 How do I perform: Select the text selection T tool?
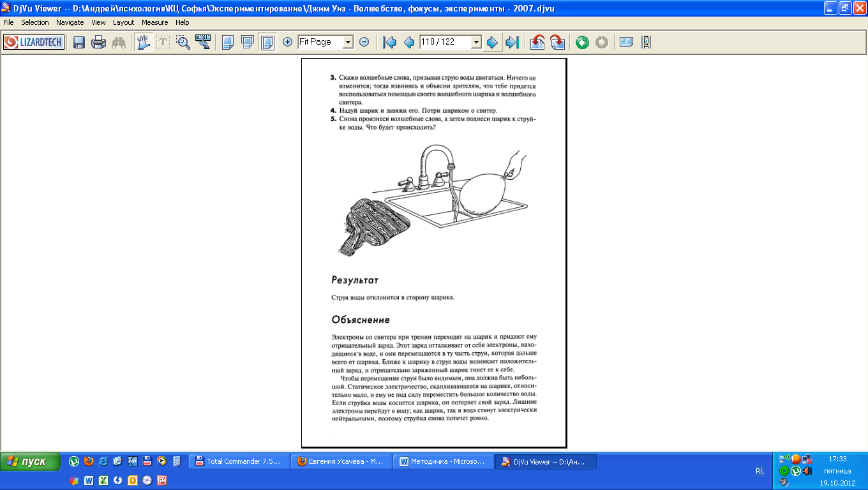click(x=163, y=42)
